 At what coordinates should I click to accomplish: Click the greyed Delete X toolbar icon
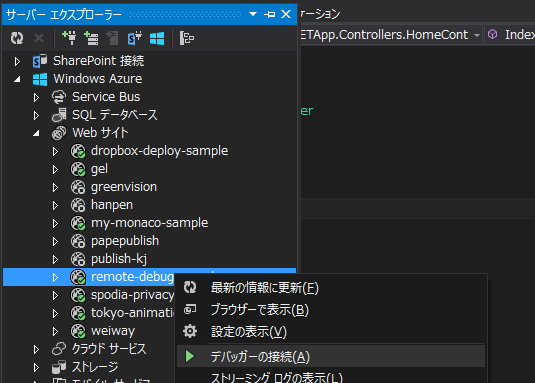point(39,38)
